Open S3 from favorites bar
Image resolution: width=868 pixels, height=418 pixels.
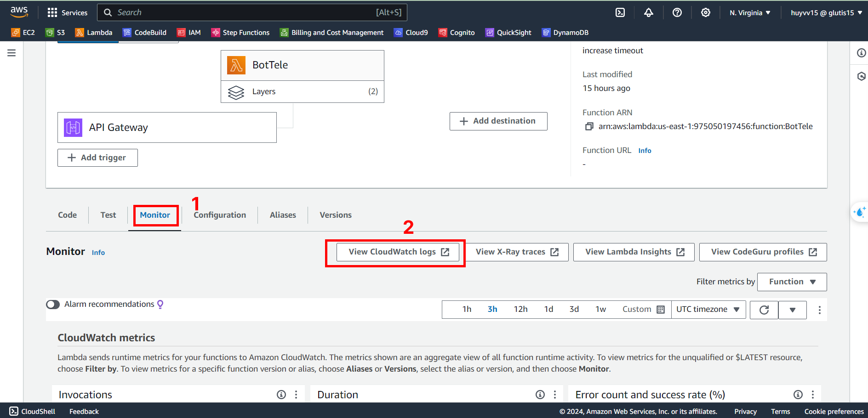55,33
